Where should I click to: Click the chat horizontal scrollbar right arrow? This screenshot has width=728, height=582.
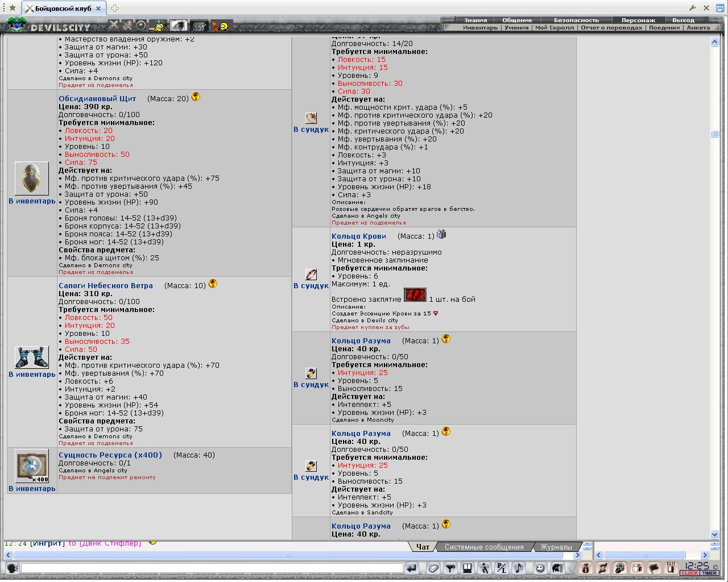click(578, 555)
